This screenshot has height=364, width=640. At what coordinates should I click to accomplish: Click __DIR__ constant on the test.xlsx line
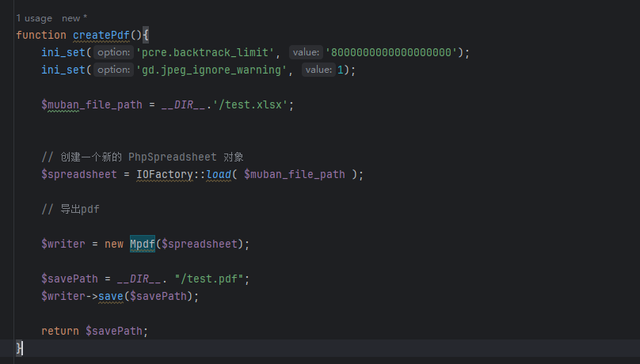183,104
